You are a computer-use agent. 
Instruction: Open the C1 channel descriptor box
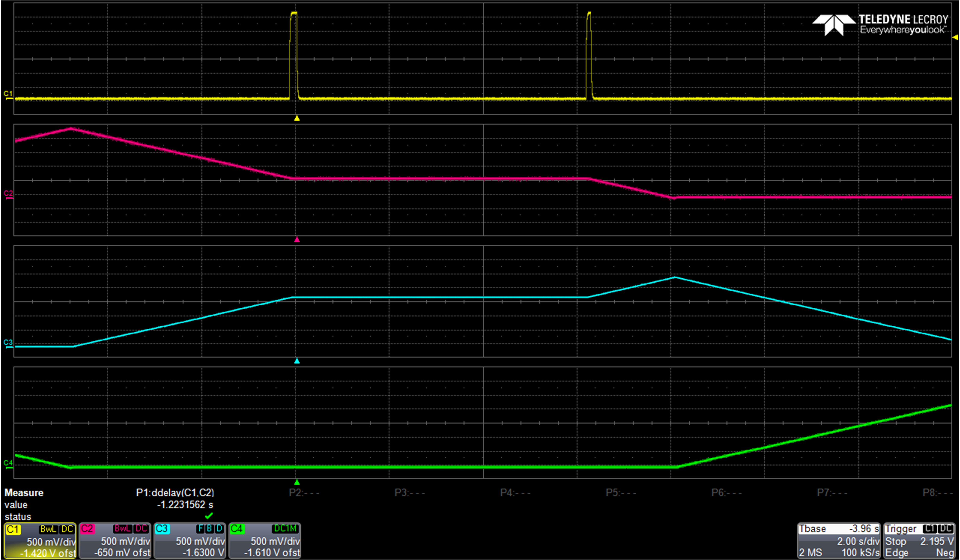pos(40,541)
